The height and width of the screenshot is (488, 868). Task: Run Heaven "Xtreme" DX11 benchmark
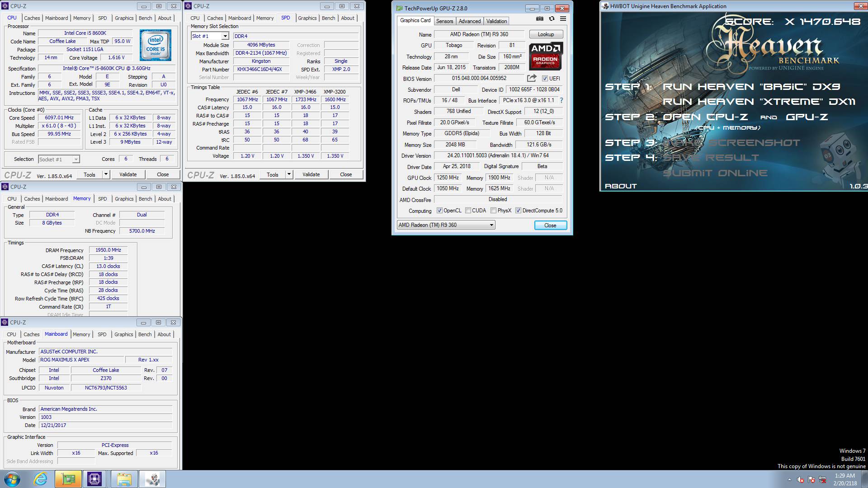[x=759, y=102]
